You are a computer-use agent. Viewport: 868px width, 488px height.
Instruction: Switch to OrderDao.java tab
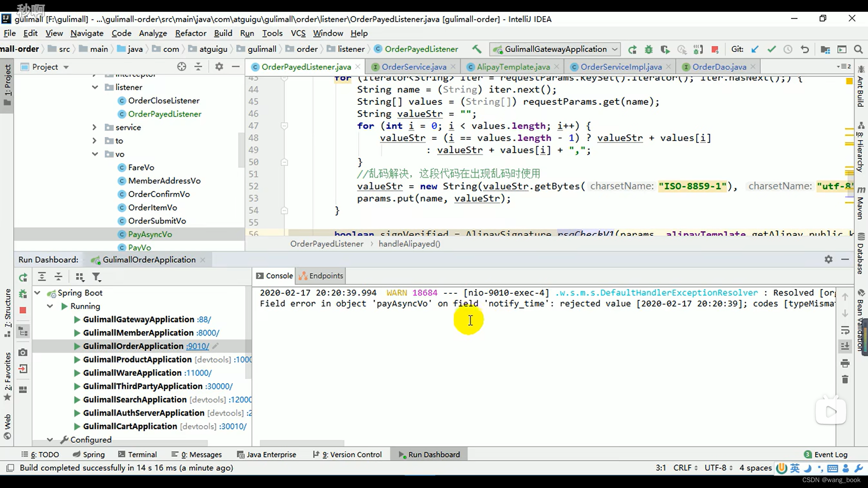point(719,67)
